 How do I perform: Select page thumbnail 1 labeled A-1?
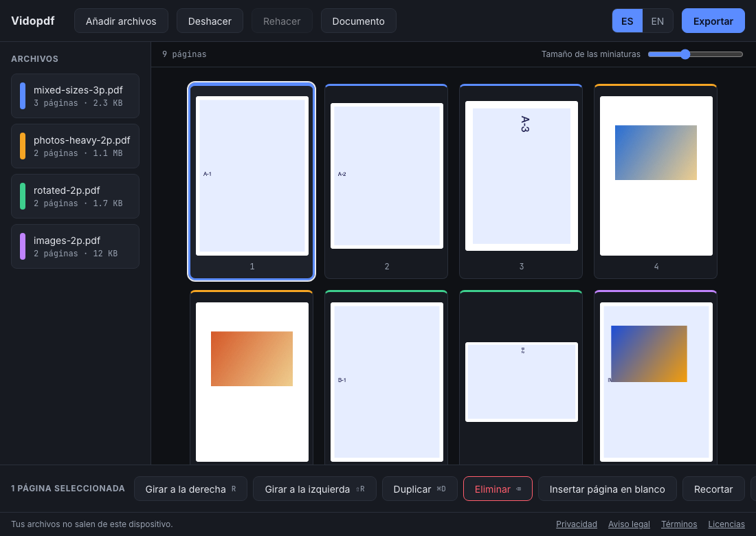(x=252, y=181)
